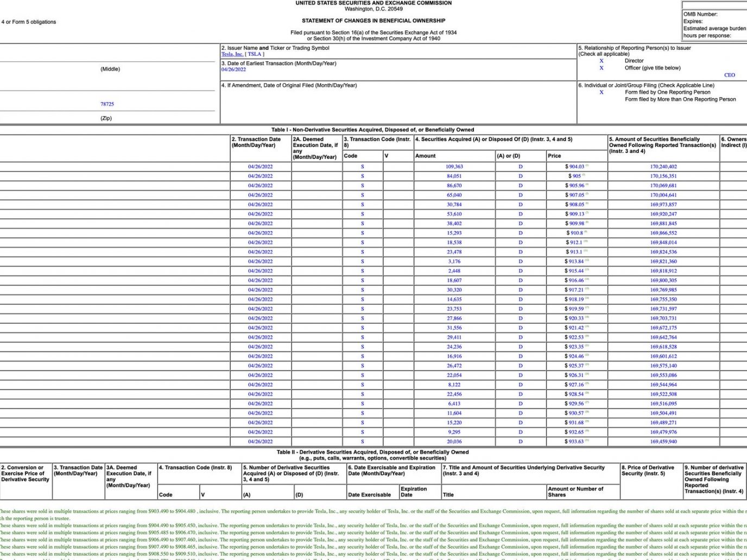Click the price $920.33

(574, 319)
